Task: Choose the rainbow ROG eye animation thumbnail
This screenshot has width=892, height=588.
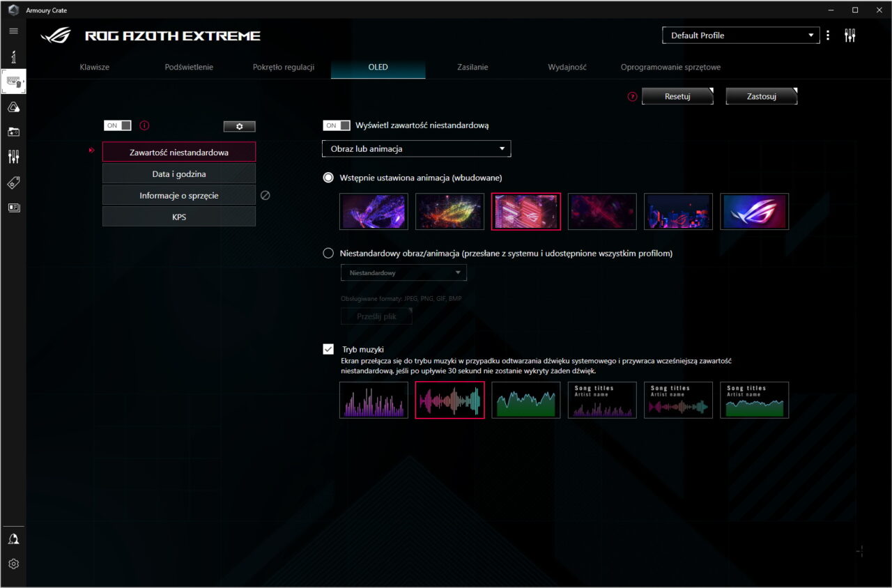Action: pos(449,212)
